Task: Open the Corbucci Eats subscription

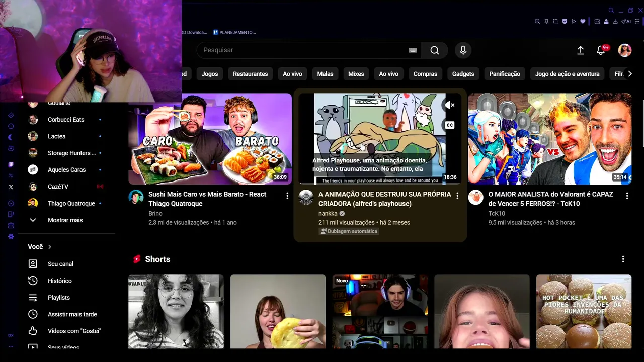Action: pos(66,120)
